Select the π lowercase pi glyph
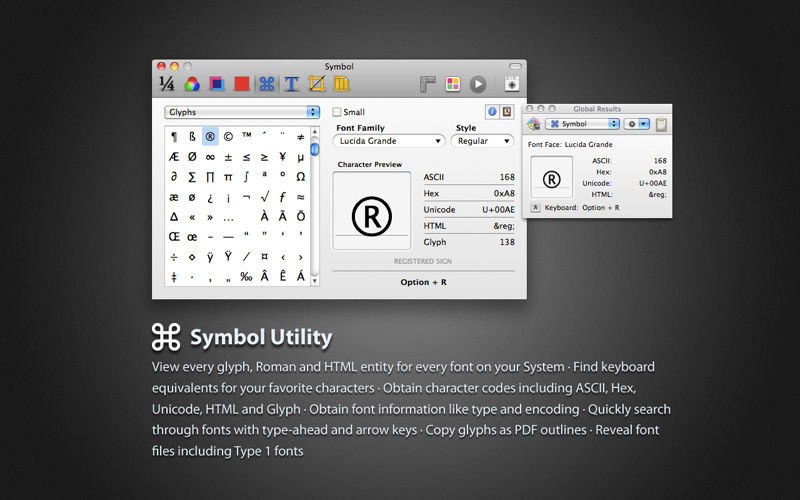Viewport: 800px width, 500px height. tap(228, 178)
